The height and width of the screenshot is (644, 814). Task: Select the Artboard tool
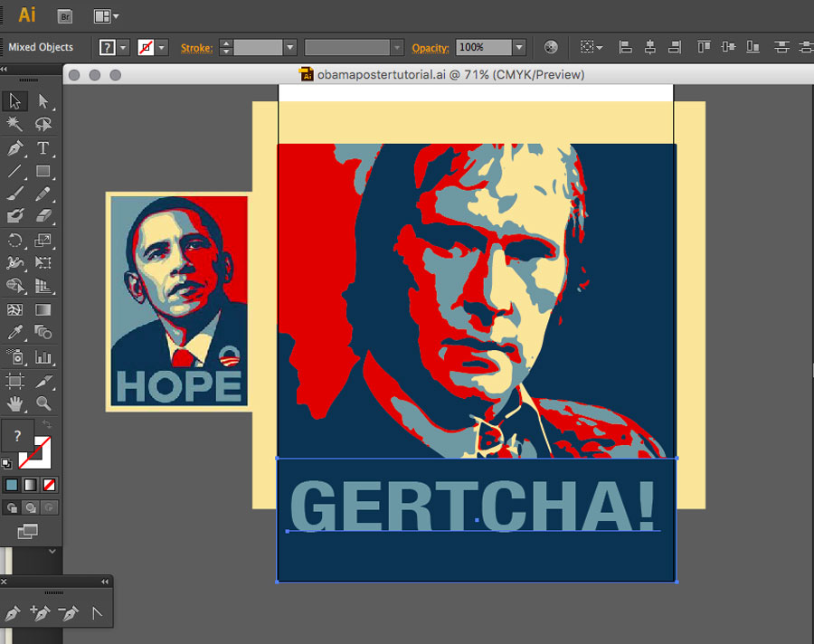pos(14,381)
